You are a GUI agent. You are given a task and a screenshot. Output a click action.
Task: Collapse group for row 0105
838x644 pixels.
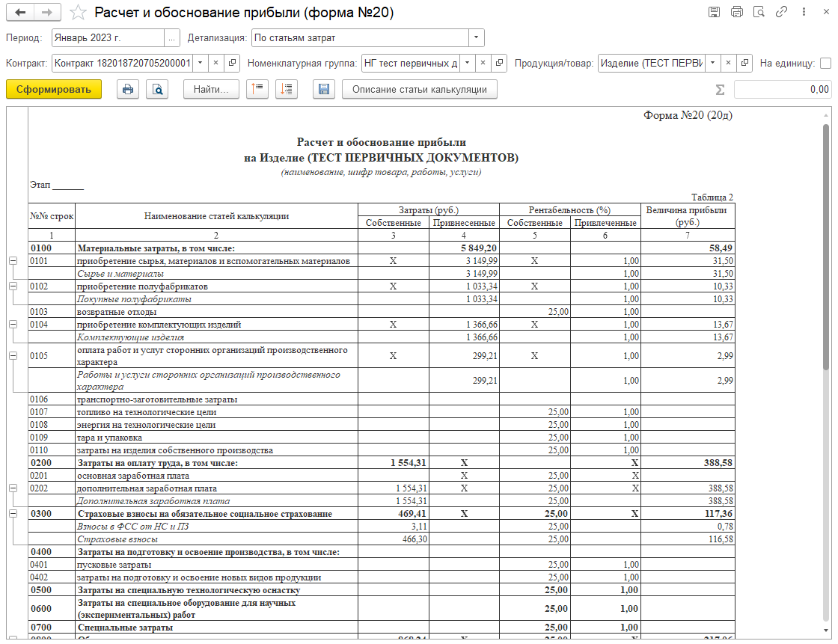[x=13, y=356]
